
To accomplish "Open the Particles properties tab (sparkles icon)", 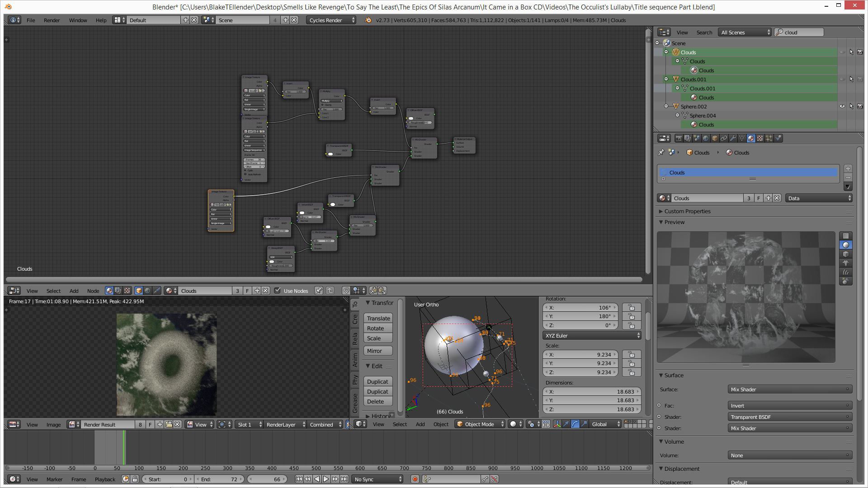I will pyautogui.click(x=769, y=138).
